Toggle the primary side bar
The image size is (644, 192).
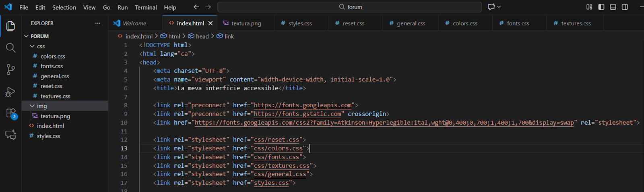coord(601,7)
